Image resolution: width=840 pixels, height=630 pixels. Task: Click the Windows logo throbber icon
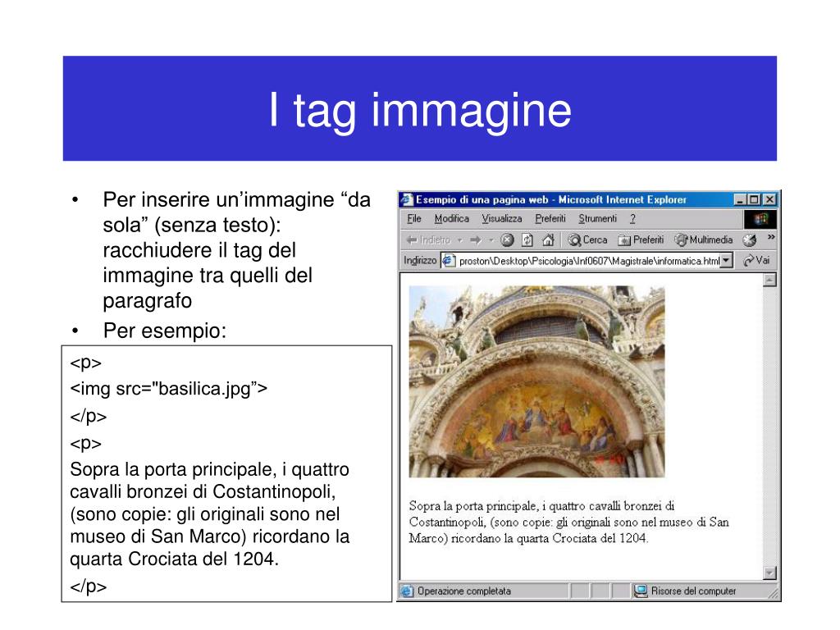click(760, 218)
